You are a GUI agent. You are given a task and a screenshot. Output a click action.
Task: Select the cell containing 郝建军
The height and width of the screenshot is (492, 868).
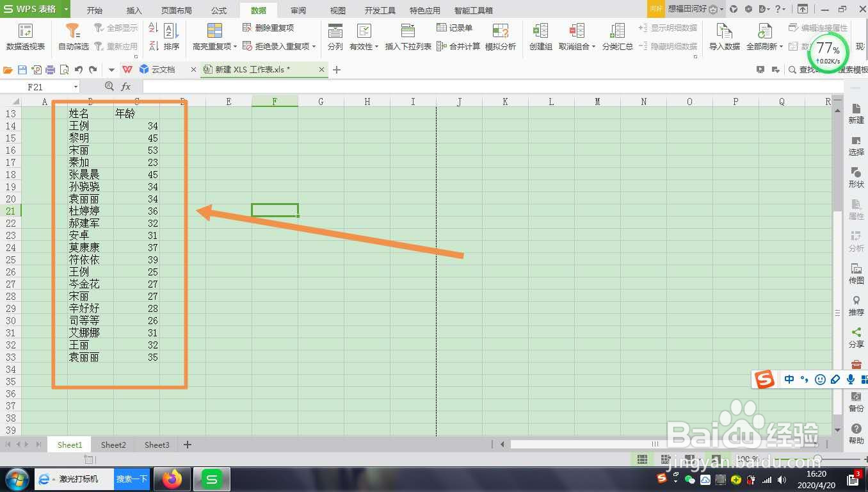tap(90, 223)
